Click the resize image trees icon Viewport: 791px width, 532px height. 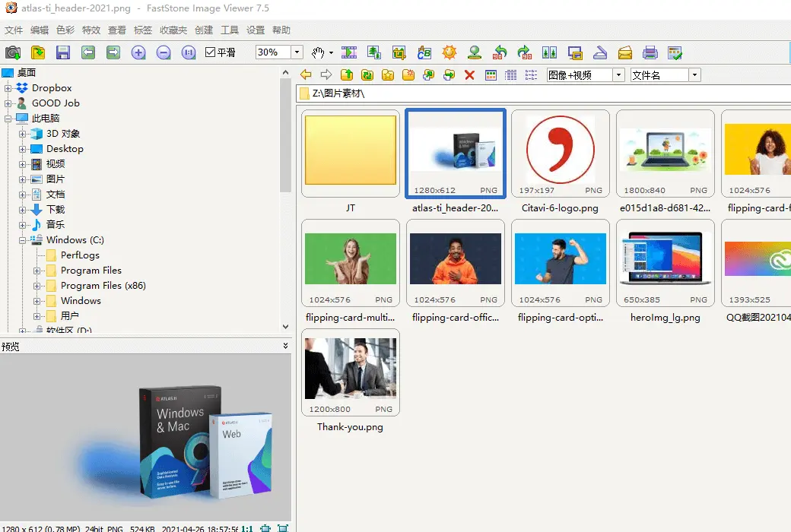point(373,52)
